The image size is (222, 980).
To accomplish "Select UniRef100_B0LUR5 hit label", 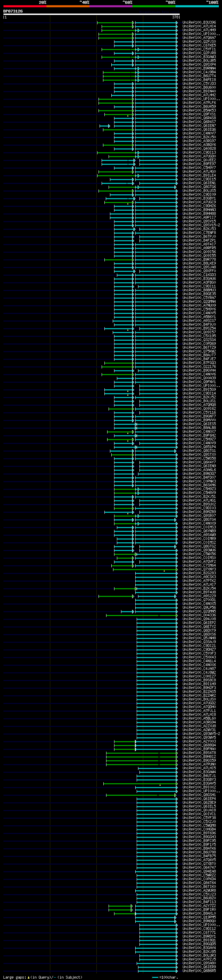I will 199,60.
